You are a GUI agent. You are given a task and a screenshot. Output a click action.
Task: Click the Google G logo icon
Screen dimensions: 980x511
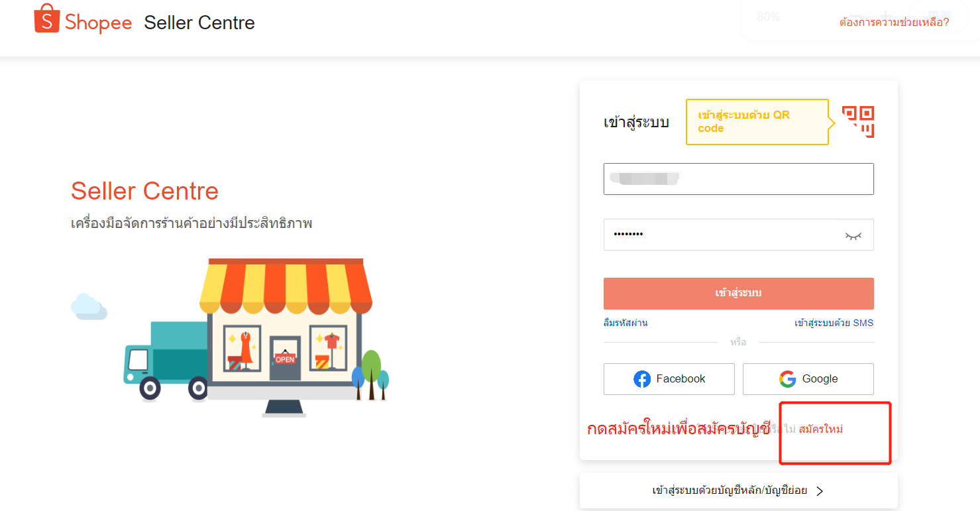click(x=787, y=379)
